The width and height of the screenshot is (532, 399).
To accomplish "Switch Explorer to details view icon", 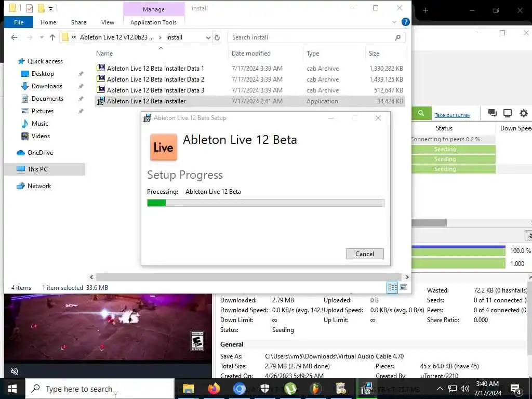I will click(392, 287).
